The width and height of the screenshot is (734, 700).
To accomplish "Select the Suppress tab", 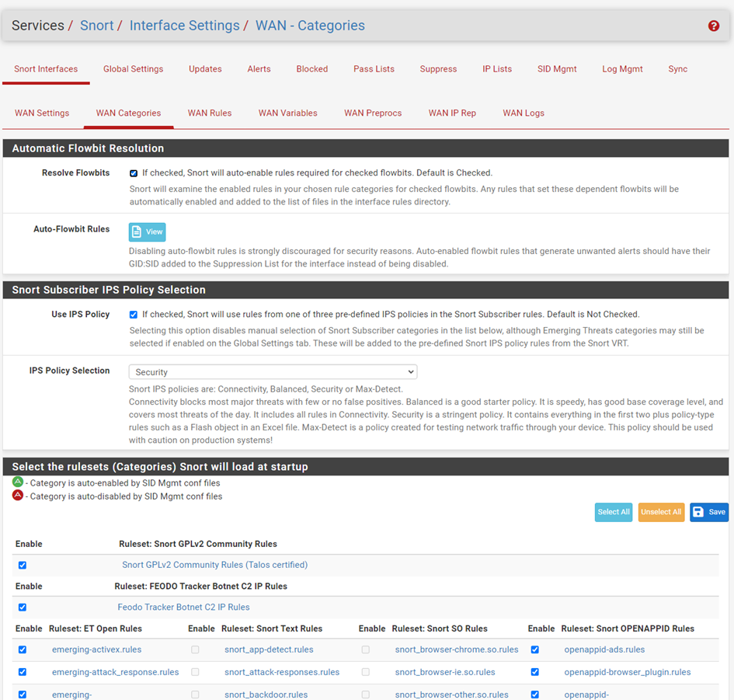I will [438, 69].
